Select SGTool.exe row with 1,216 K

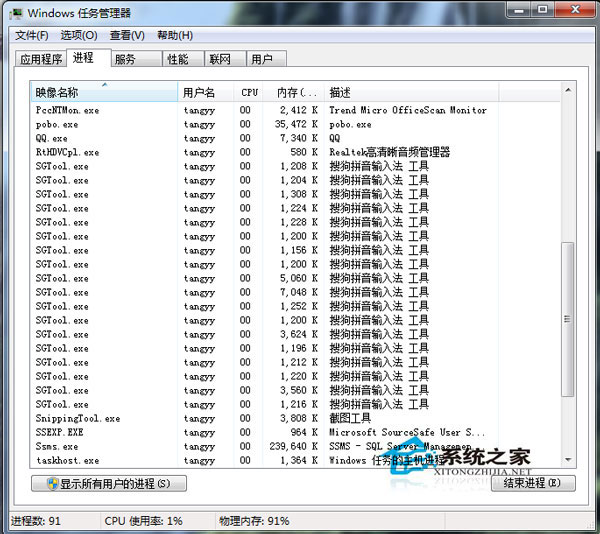pyautogui.click(x=295, y=404)
